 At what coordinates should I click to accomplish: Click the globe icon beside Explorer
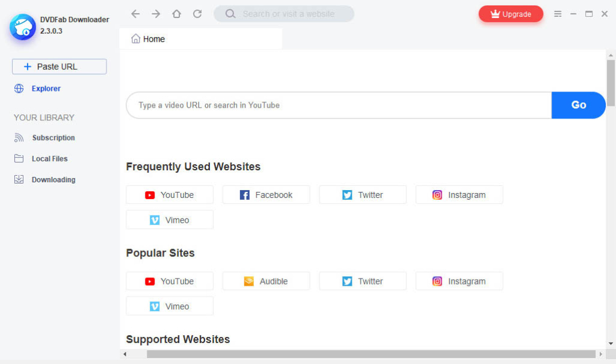[19, 88]
